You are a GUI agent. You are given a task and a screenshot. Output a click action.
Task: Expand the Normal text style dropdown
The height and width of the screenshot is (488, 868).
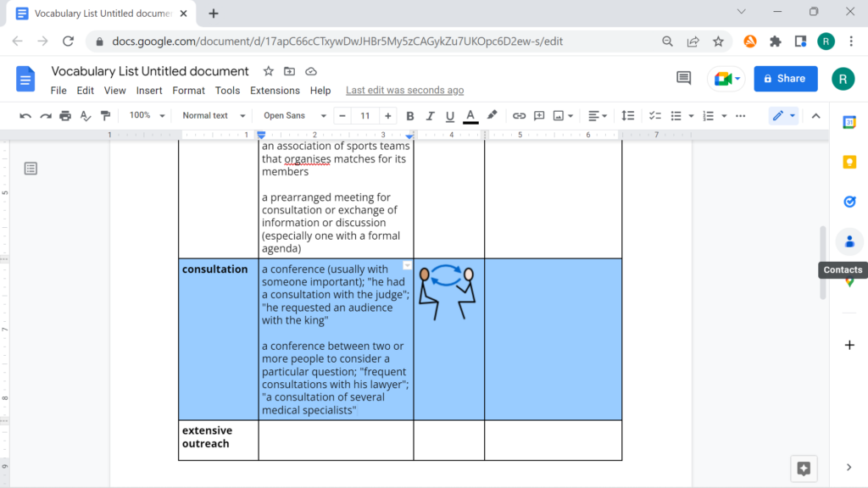[x=214, y=116]
